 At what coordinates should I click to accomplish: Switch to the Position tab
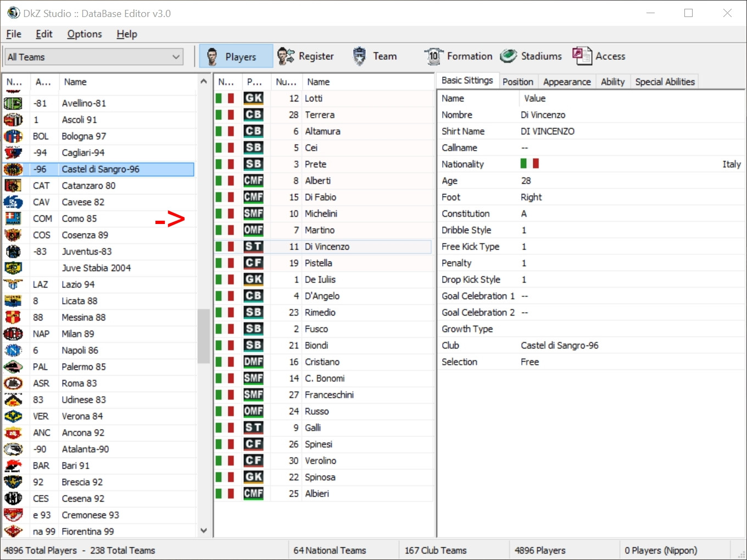pos(518,82)
